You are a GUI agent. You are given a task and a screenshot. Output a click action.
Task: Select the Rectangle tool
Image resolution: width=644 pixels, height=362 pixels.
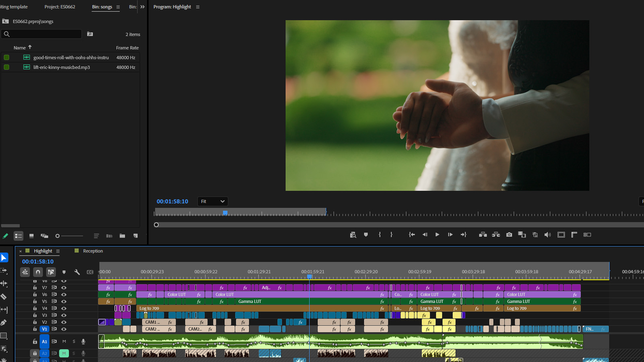click(x=4, y=336)
